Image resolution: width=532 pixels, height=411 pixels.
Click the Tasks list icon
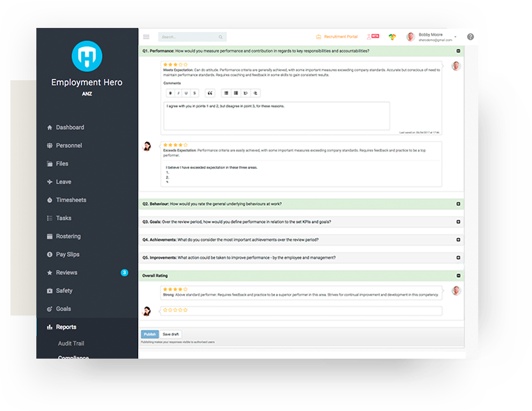(x=50, y=218)
